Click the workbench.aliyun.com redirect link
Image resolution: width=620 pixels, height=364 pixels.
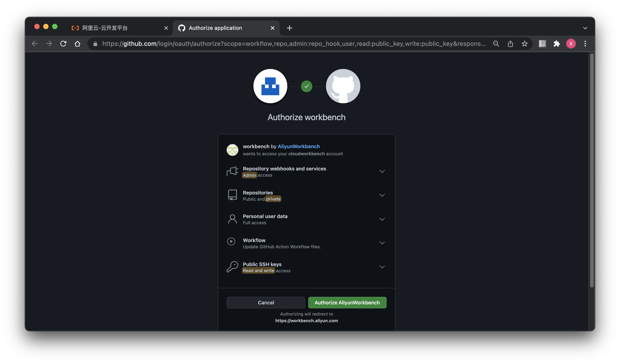306,321
